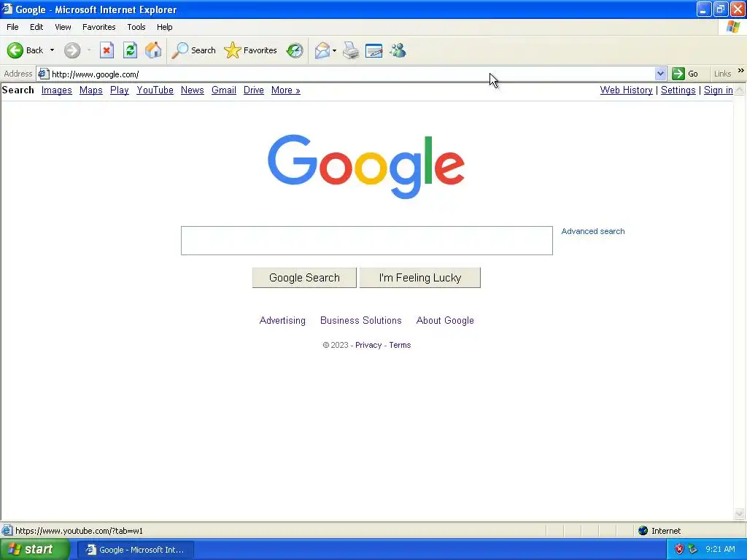Go to the Home page icon
The width and height of the screenshot is (747, 560).
[153, 50]
